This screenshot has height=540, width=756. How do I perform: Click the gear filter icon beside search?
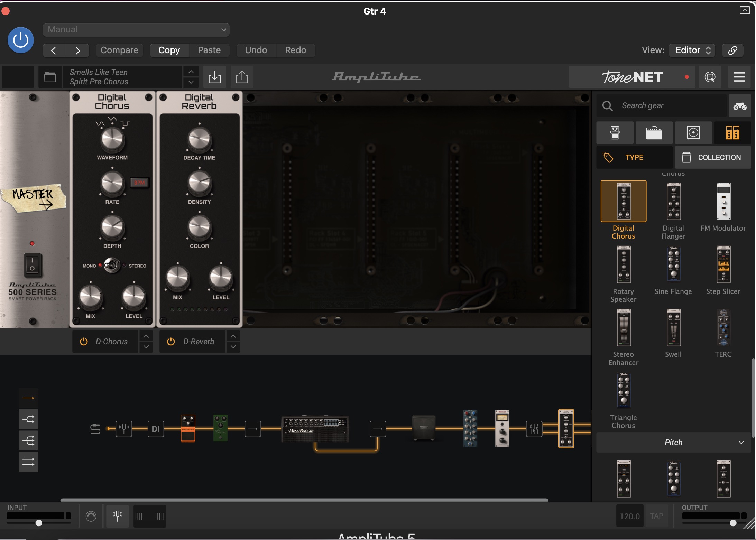pyautogui.click(x=740, y=105)
